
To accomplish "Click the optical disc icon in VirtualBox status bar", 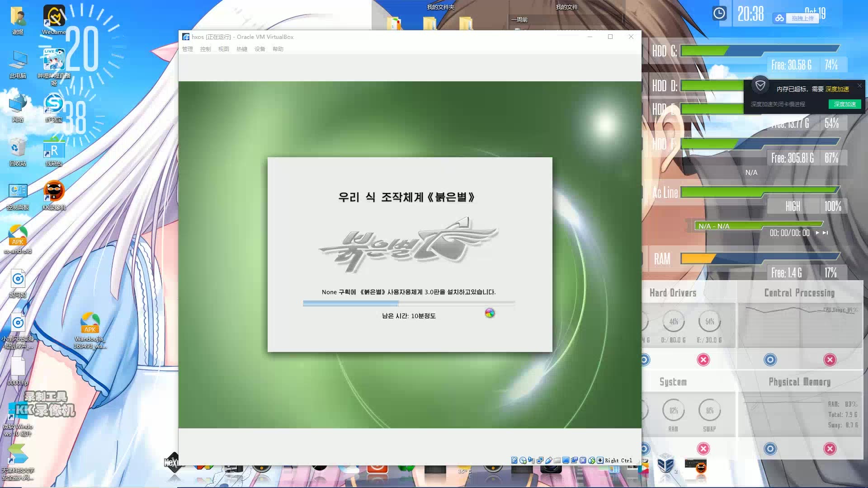I will click(x=523, y=460).
